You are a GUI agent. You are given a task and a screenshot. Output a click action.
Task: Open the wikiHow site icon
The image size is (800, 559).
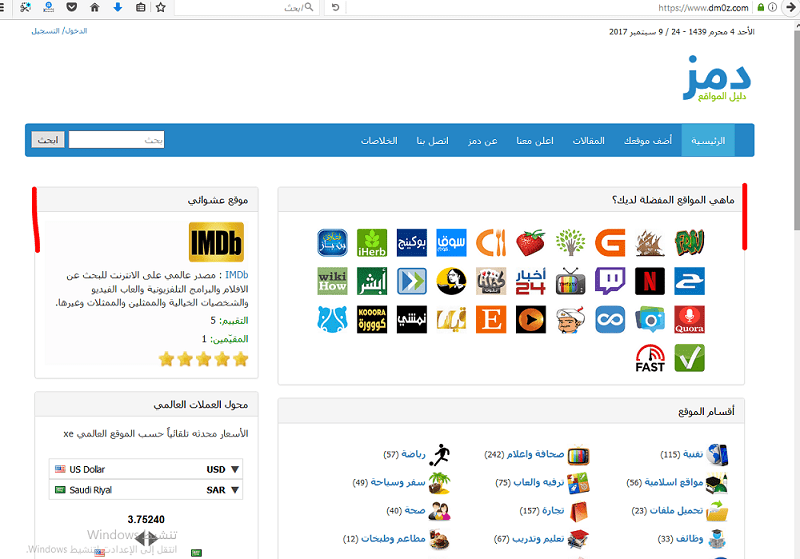[x=332, y=281]
